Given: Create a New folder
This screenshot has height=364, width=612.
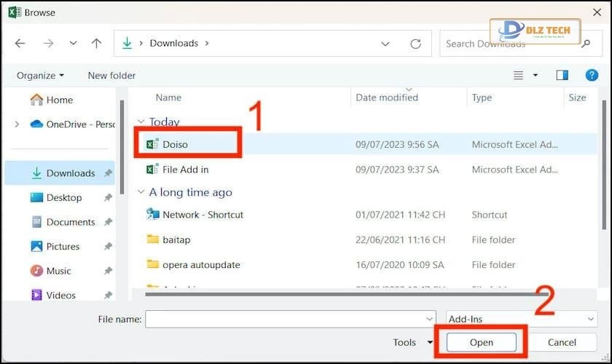Looking at the screenshot, I should click(x=111, y=75).
